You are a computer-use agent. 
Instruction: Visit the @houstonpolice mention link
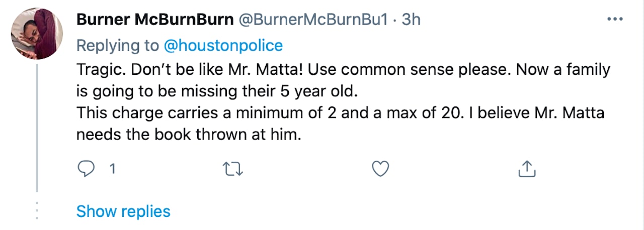click(223, 46)
